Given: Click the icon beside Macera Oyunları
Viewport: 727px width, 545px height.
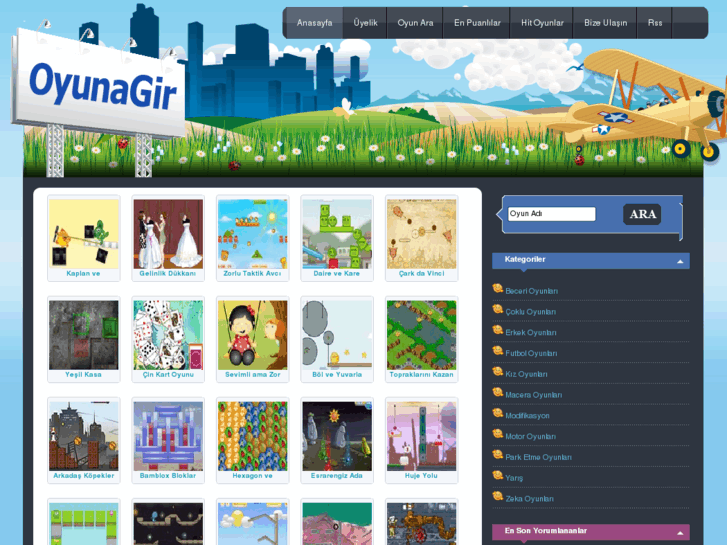Looking at the screenshot, I should pyautogui.click(x=497, y=392).
